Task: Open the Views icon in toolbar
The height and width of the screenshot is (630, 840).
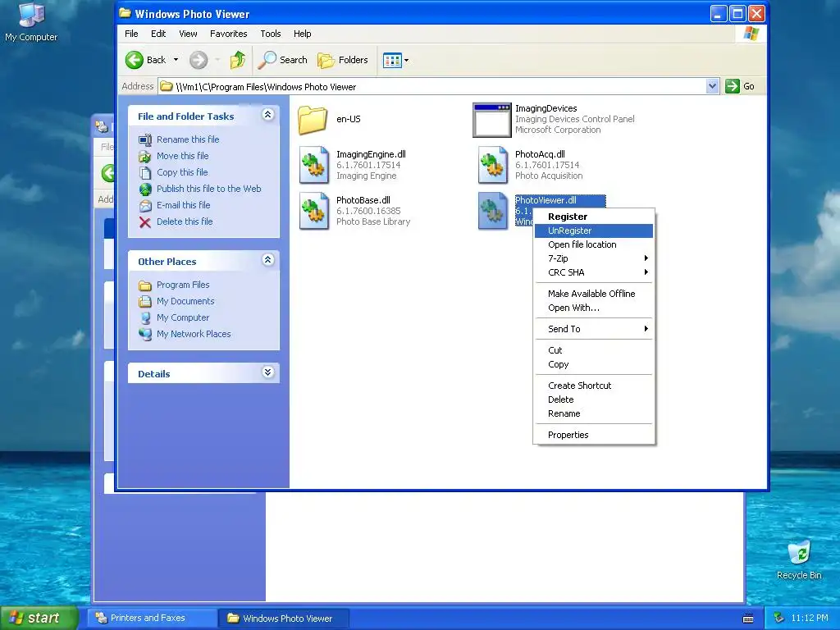Action: click(x=392, y=60)
